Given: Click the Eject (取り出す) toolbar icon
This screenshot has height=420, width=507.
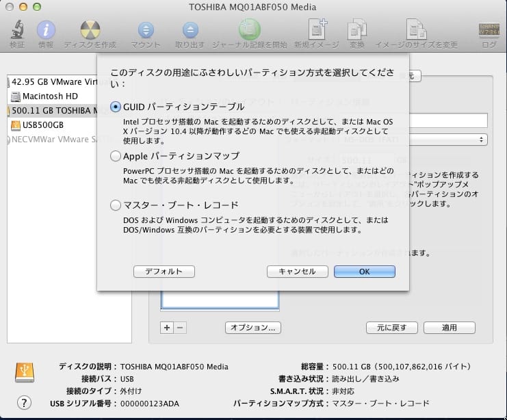Looking at the screenshot, I should 190,30.
